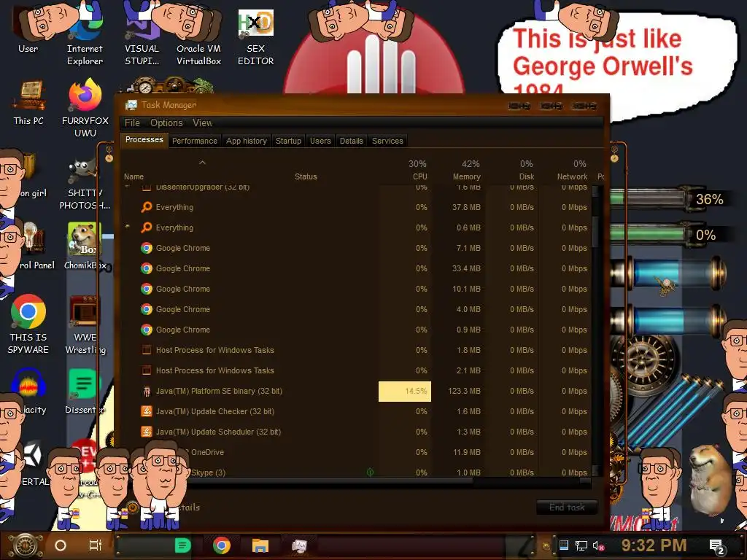Collapse Task Manager with Fewer details arrow
The width and height of the screenshot is (747, 560).
point(133,507)
